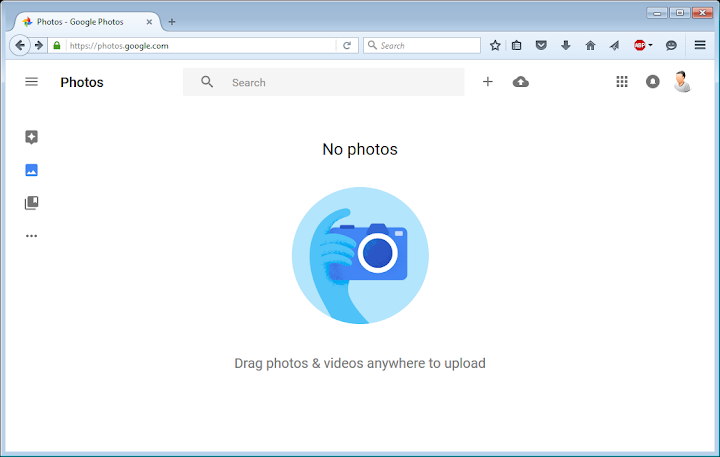Image resolution: width=720 pixels, height=457 pixels.
Task: Show bookmarks list icon
Action: click(x=517, y=45)
